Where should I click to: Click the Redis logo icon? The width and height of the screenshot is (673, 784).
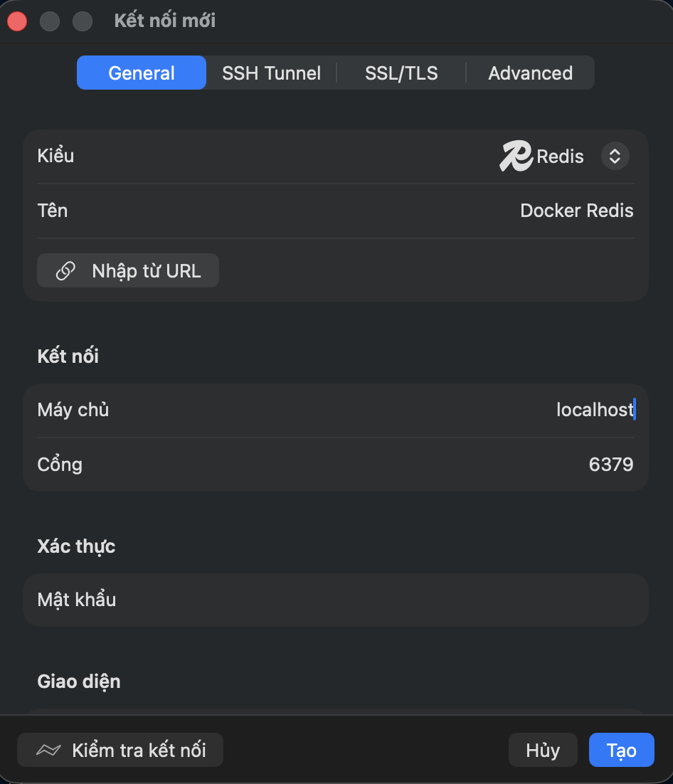point(516,156)
